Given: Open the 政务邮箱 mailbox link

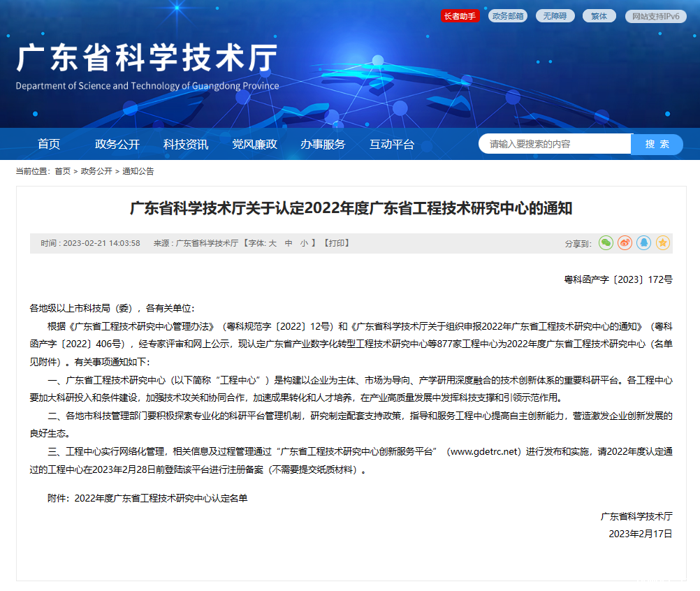Looking at the screenshot, I should [x=508, y=16].
